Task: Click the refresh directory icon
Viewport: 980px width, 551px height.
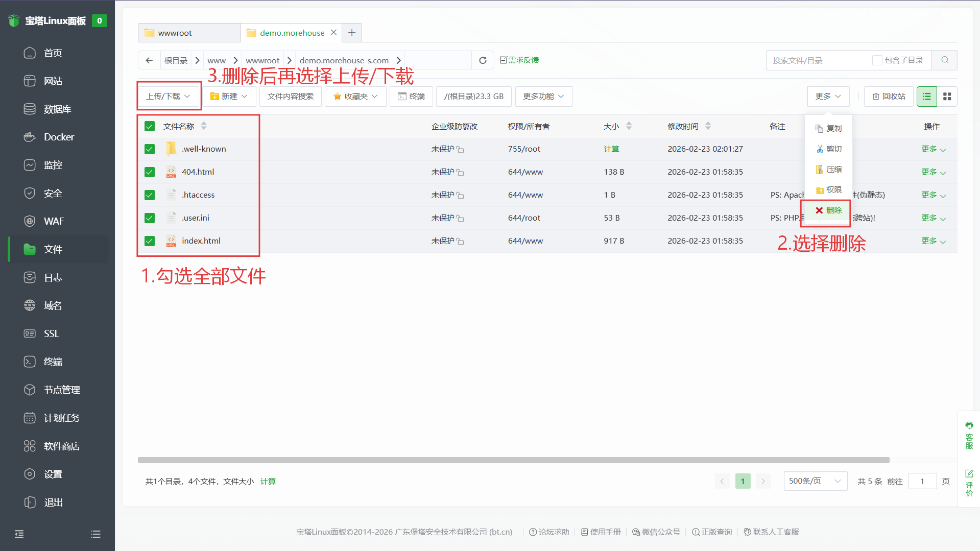Action: pos(482,60)
